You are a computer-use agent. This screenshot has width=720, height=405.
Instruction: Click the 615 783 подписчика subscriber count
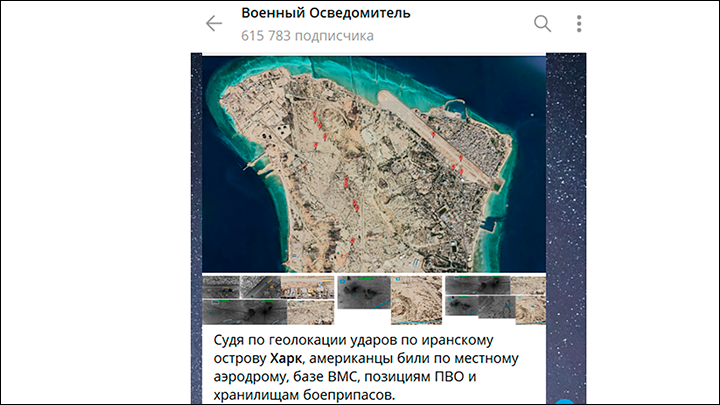307,36
